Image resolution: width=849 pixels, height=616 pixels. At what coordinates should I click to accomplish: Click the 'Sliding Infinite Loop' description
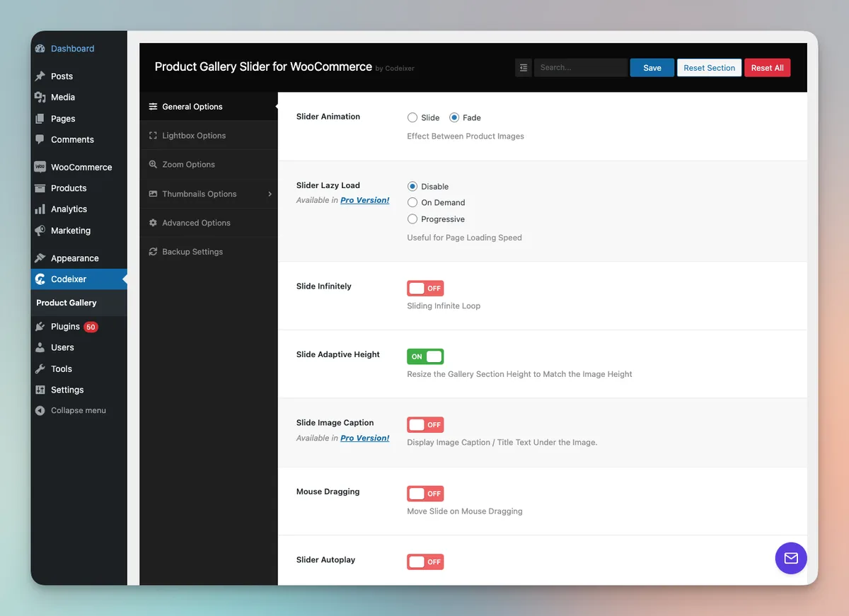[x=444, y=306]
